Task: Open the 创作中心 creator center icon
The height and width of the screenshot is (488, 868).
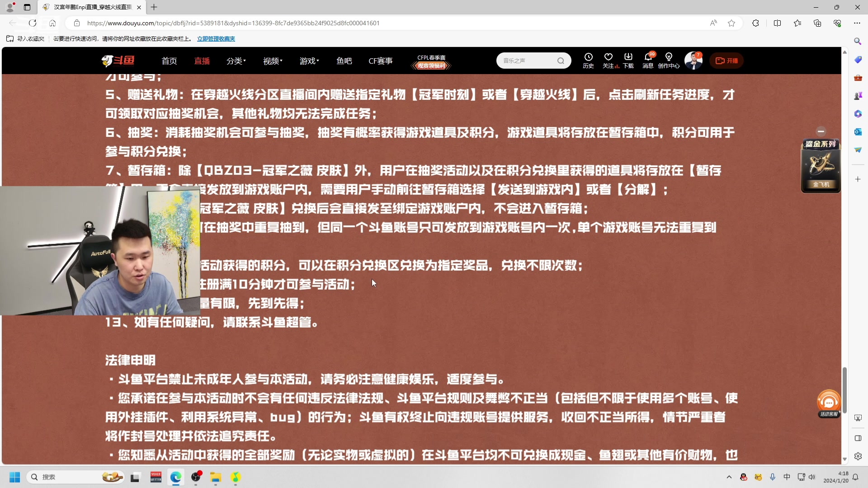Action: pyautogui.click(x=669, y=60)
